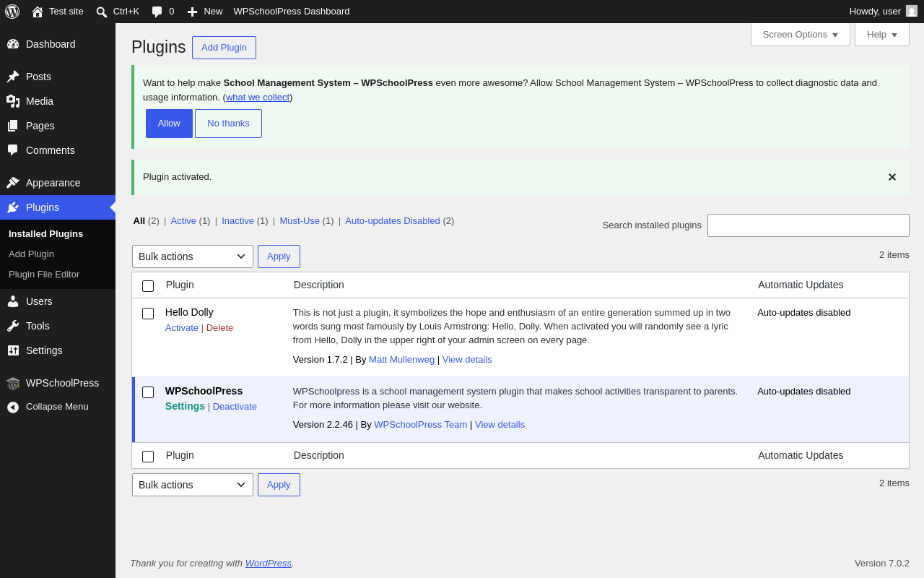Click the Plugins plug icon in sidebar
Viewport: 924px width, 578px height.
(13, 207)
